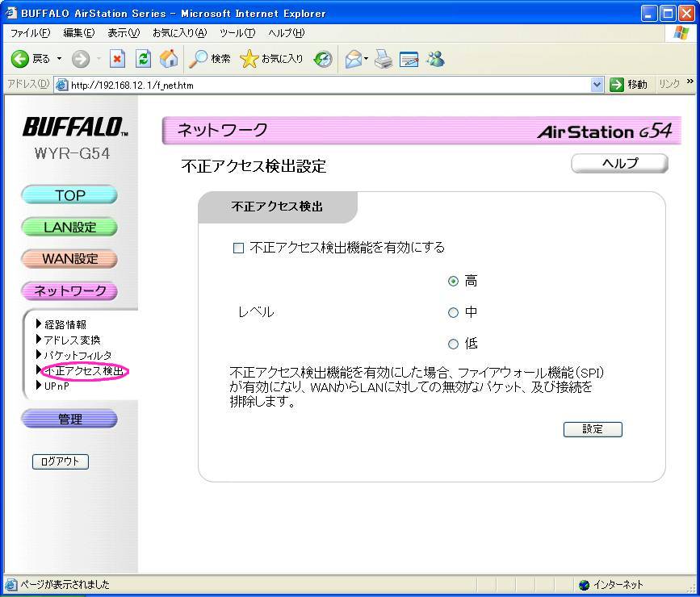Open the ツール(T) menu
The width and height of the screenshot is (700, 597).
237,33
